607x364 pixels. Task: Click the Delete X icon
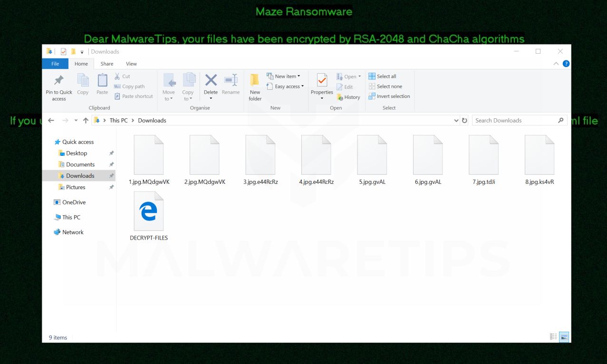211,80
